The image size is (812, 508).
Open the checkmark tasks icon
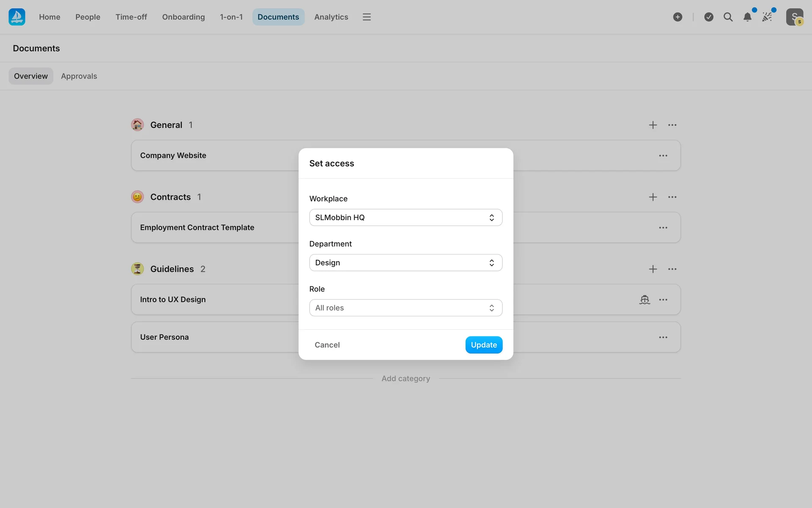coord(709,17)
